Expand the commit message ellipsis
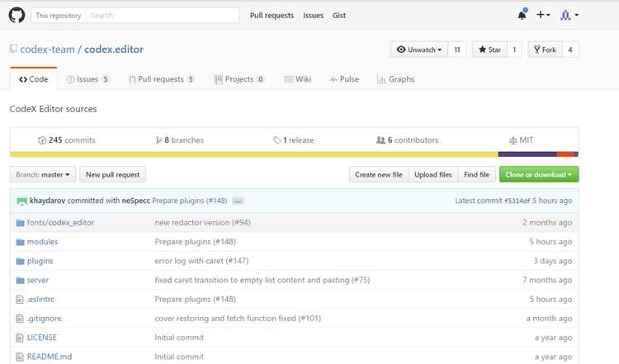The height and width of the screenshot is (364, 619). click(x=238, y=201)
